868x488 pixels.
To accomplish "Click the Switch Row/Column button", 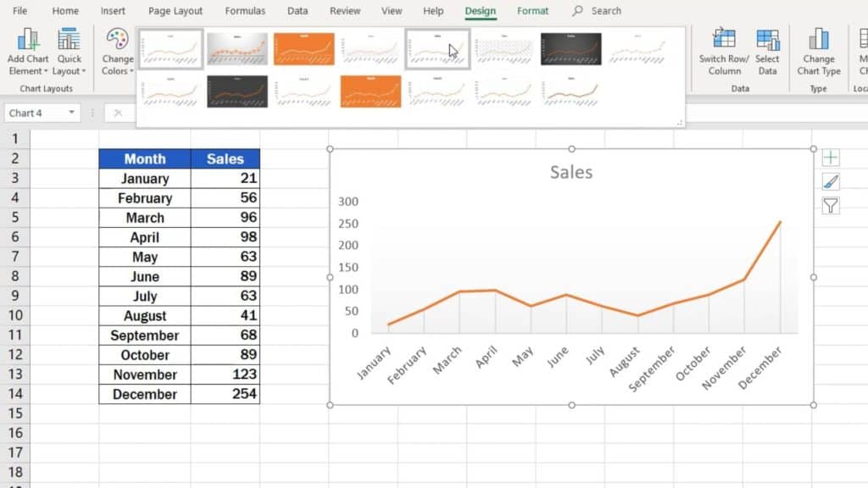I will pos(724,52).
